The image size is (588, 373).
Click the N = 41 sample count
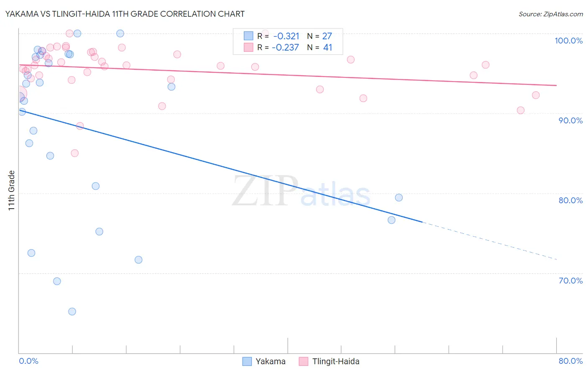(x=320, y=47)
